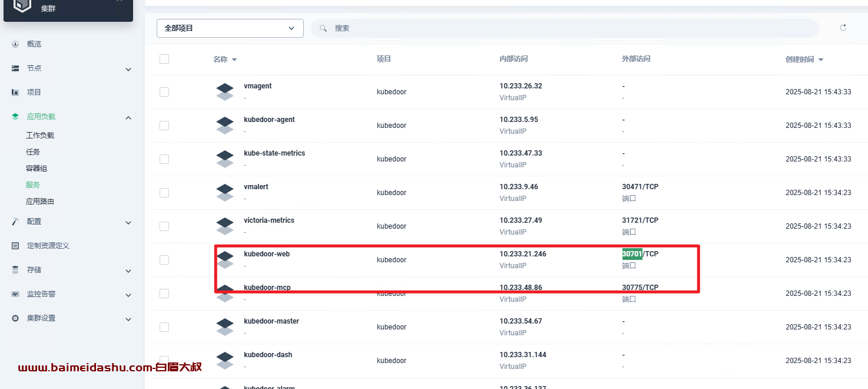
Task: Click the 31721/TCP external port value
Action: [640, 220]
